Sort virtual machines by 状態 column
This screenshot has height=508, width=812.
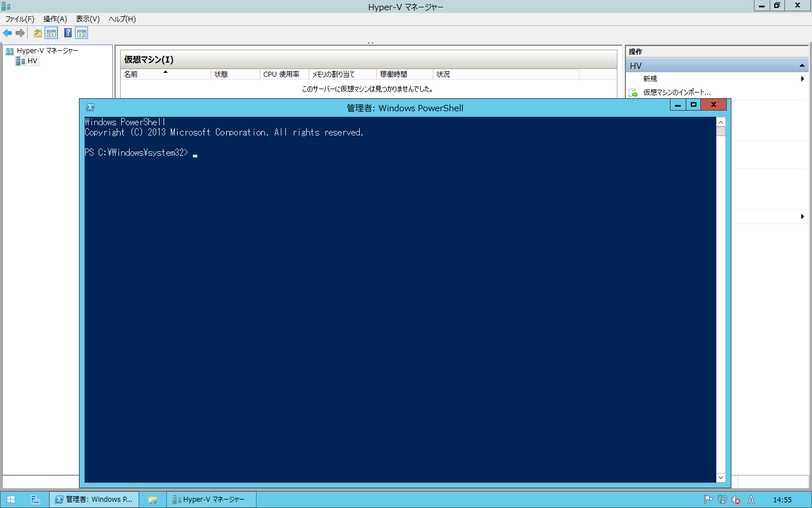235,75
